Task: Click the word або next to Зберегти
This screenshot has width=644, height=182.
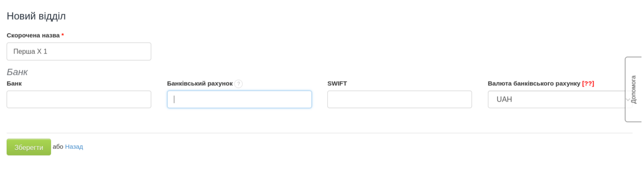Action: coord(58,147)
